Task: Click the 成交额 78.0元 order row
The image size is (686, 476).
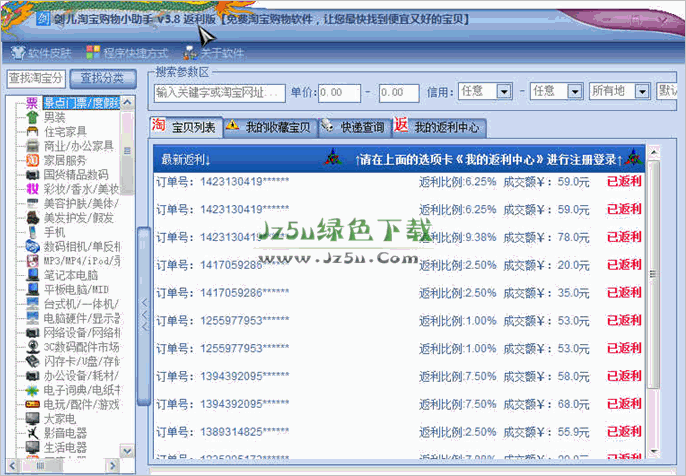Action: click(x=399, y=237)
